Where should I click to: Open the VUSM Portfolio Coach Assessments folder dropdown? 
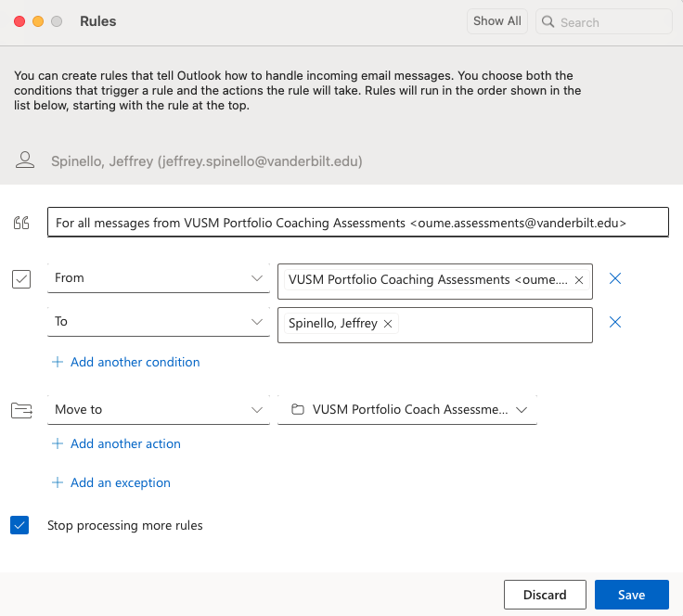[406, 410]
